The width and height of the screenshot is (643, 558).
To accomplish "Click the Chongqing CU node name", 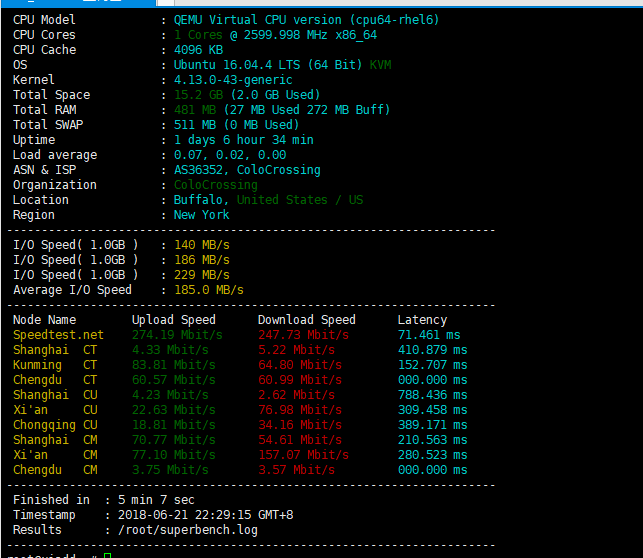I will pyautogui.click(x=55, y=425).
